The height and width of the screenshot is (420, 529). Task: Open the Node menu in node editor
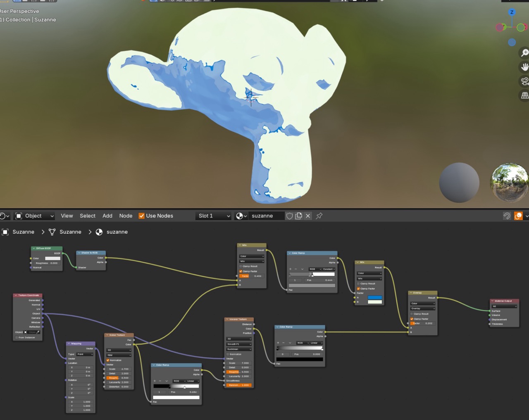(126, 216)
